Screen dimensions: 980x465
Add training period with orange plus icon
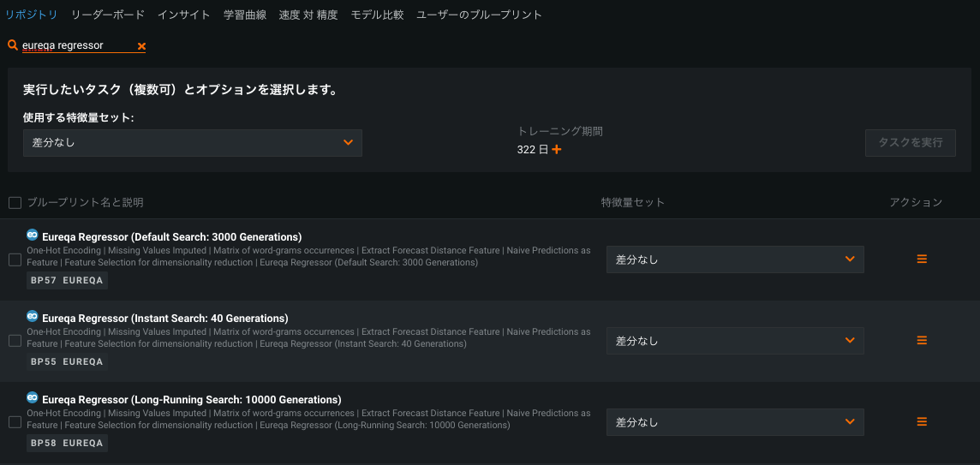coord(556,150)
